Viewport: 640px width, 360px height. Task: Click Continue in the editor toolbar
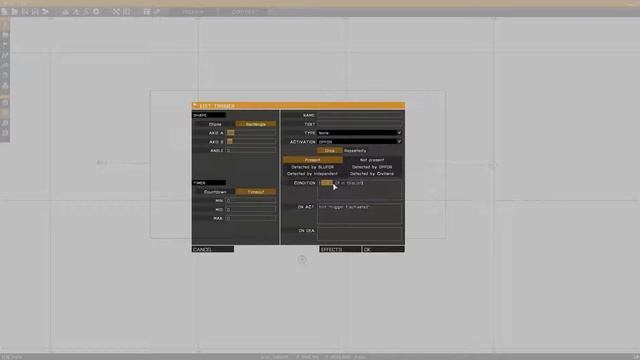(x=243, y=12)
